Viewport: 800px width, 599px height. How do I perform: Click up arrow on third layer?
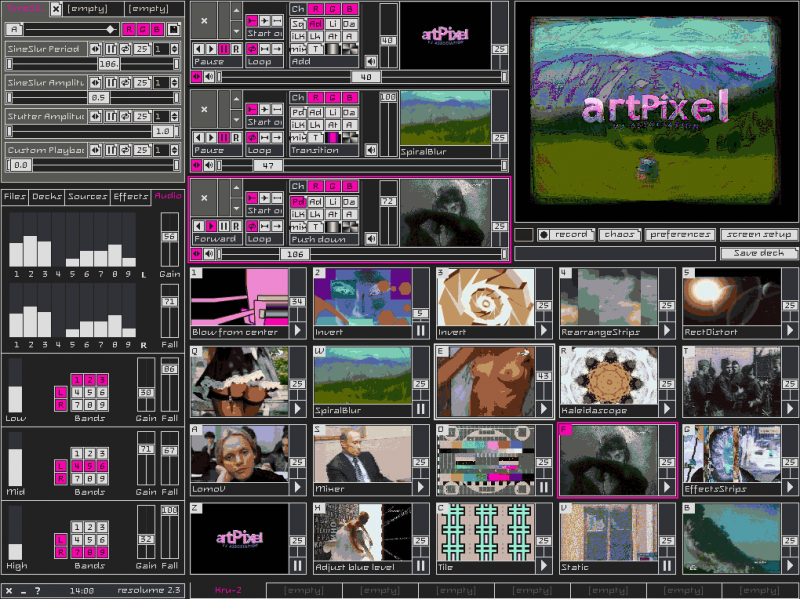(236, 187)
